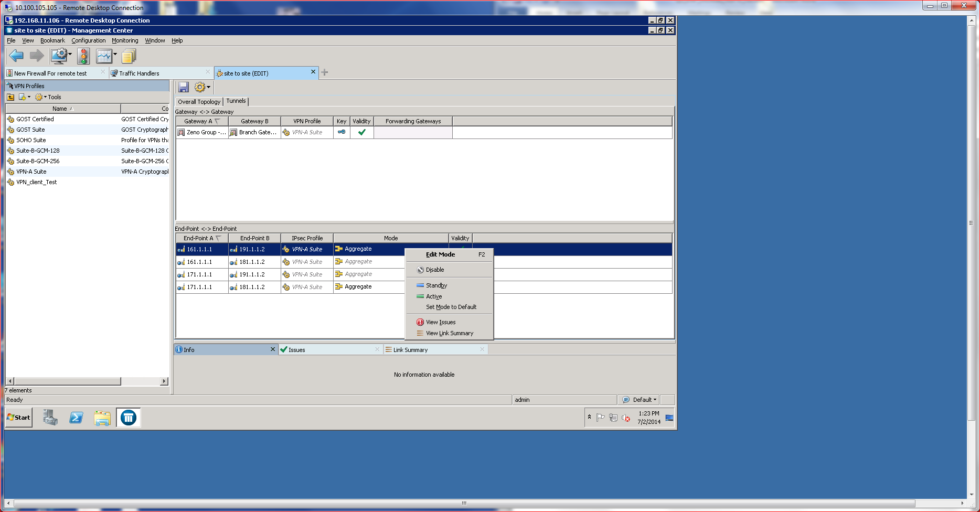
Task: Open PowerShell from the taskbar
Action: [76, 418]
